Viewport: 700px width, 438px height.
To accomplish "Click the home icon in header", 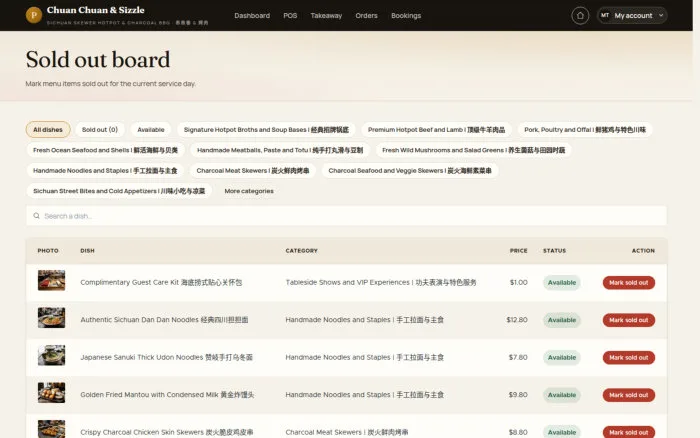I will coord(580,16).
